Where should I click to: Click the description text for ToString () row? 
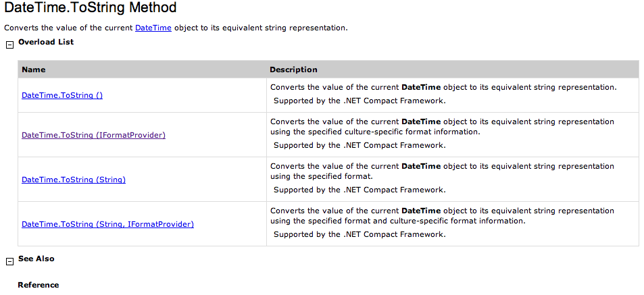point(443,87)
